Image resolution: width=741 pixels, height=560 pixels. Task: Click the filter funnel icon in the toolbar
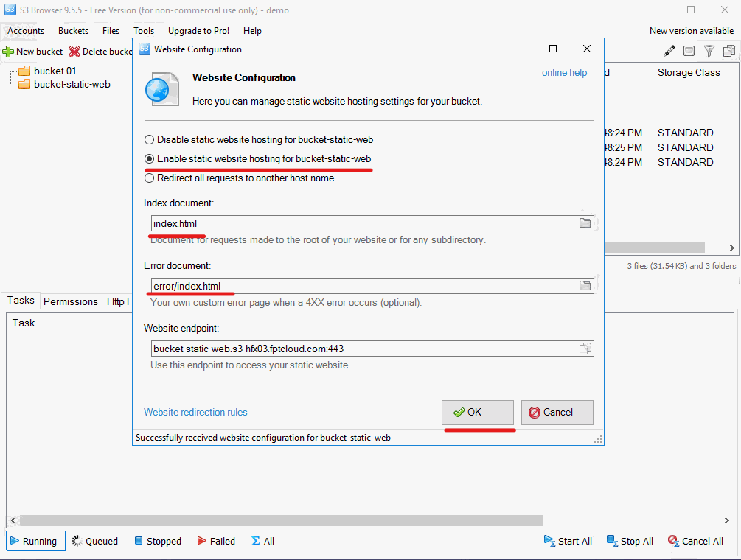[x=709, y=51]
